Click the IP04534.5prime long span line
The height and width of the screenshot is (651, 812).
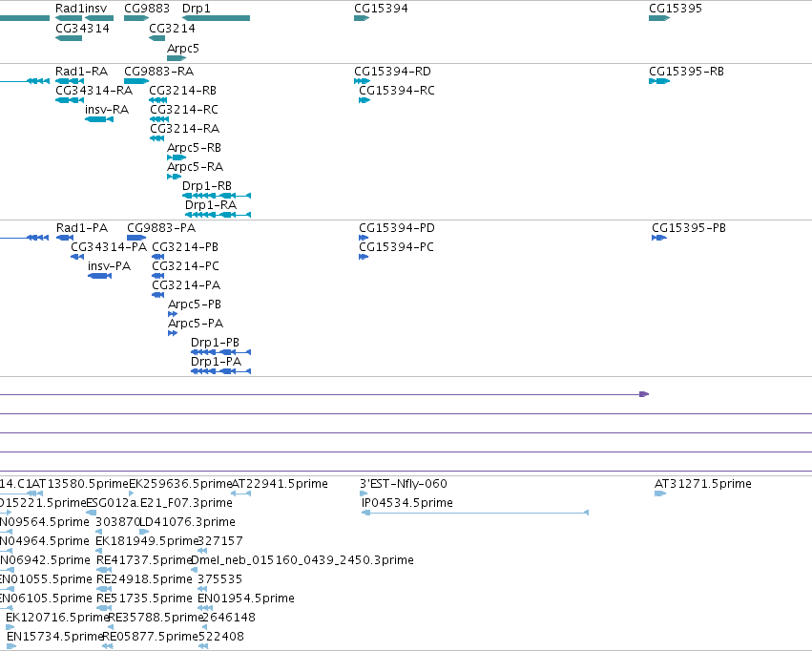click(x=475, y=513)
